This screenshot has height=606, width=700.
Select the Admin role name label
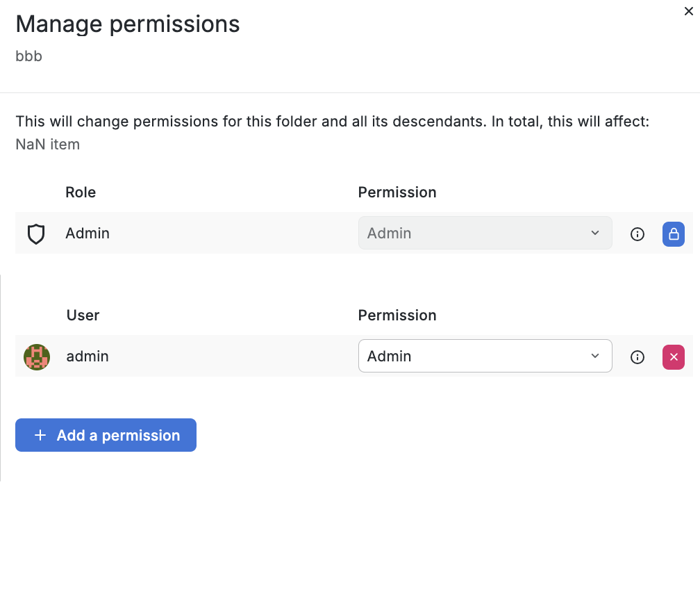(x=87, y=233)
